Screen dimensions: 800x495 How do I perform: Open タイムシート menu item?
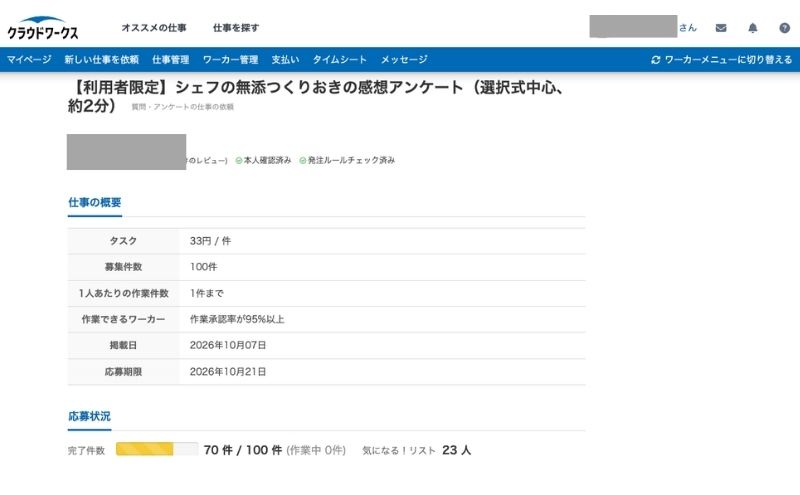(340, 60)
